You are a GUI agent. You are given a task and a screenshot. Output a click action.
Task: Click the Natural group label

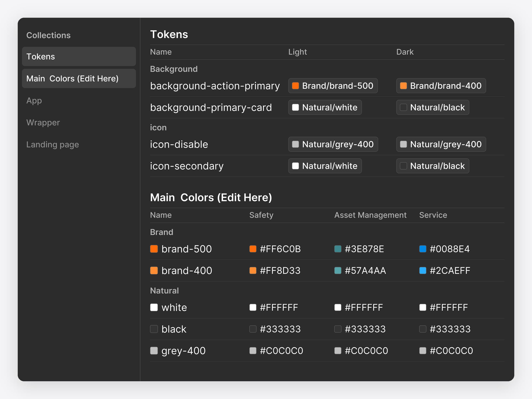pyautogui.click(x=165, y=290)
